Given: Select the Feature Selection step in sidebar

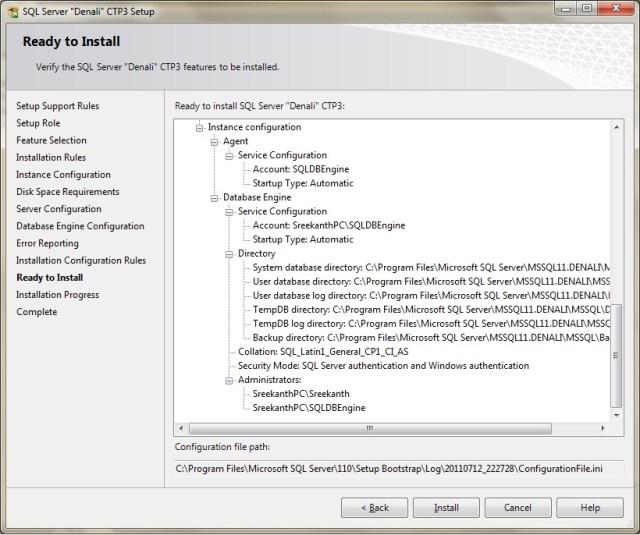Looking at the screenshot, I should click(51, 141).
